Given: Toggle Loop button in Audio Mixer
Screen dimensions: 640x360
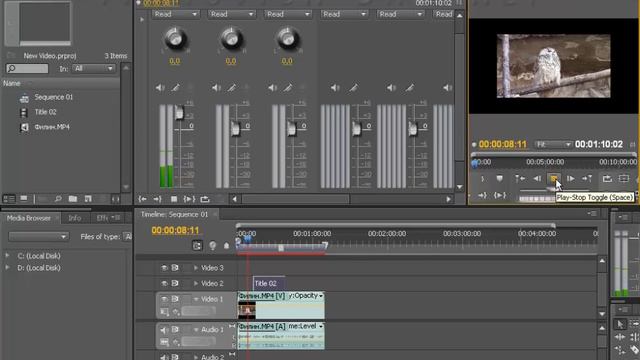Looking at the screenshot, I should 205,199.
